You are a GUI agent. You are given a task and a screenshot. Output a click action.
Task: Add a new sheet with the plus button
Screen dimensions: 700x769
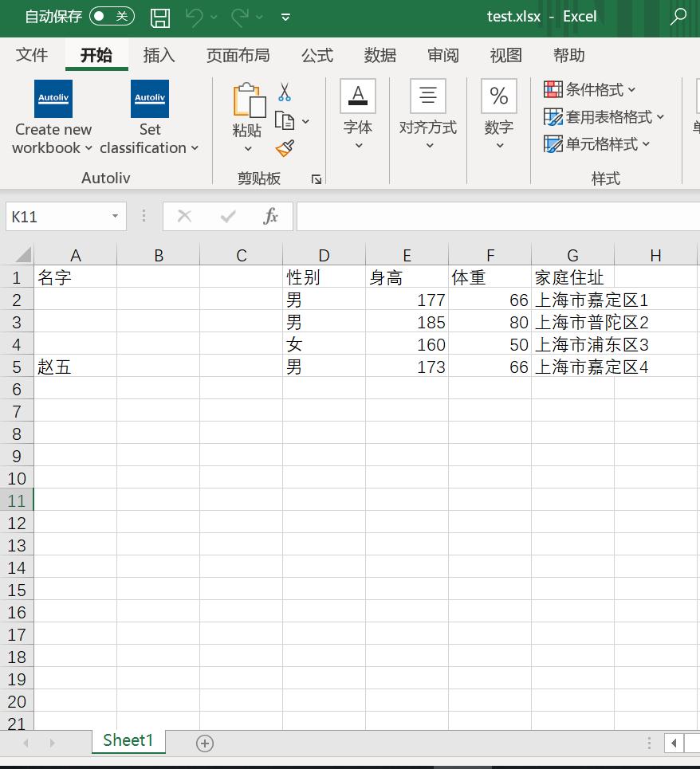[204, 743]
